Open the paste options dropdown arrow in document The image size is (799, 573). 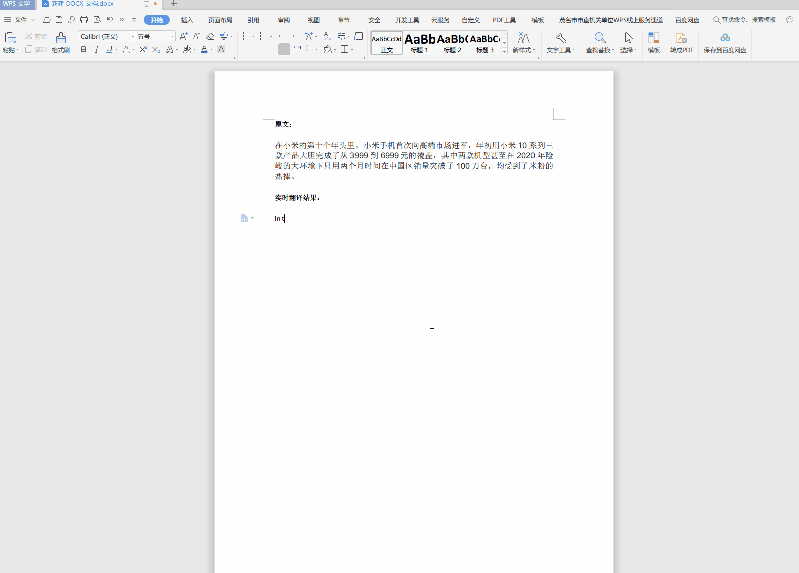click(x=253, y=218)
